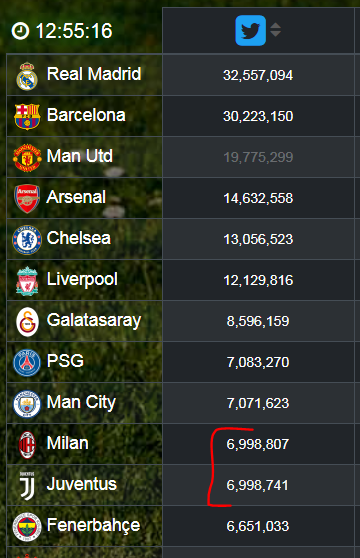Open the Milan team link
Screen dimensions: 360x558
click(68, 443)
